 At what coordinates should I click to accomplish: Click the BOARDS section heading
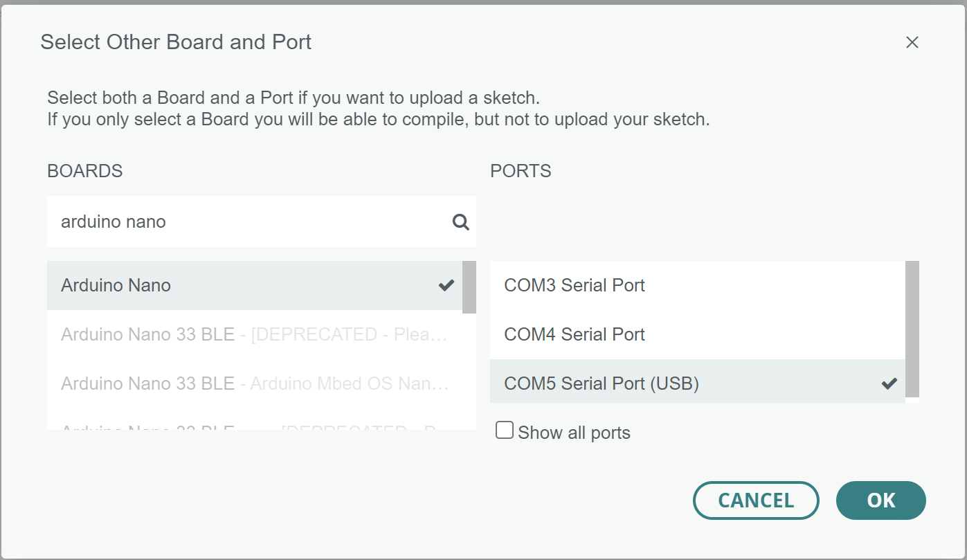[x=85, y=171]
